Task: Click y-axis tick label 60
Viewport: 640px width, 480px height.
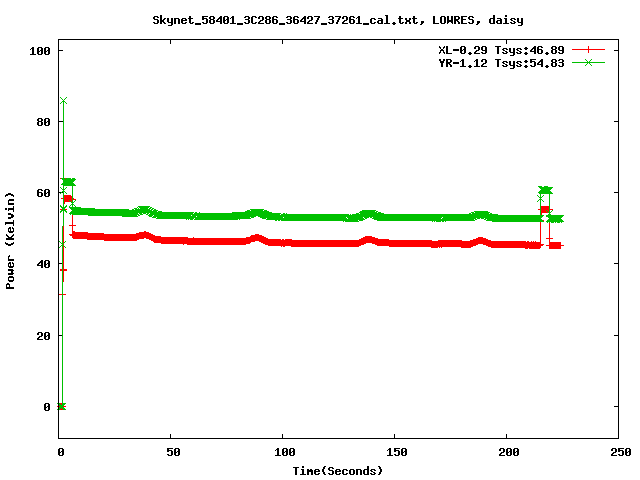Action: (x=43, y=193)
